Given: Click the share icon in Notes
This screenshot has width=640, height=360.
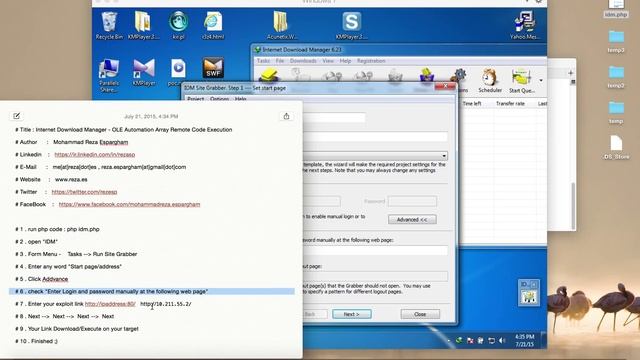Looking at the screenshot, I should click(x=286, y=116).
